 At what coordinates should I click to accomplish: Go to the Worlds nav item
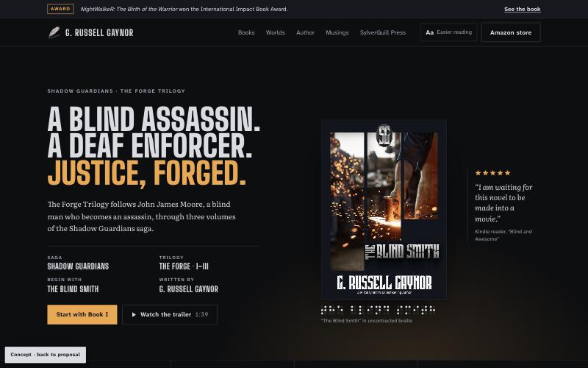[x=275, y=32]
